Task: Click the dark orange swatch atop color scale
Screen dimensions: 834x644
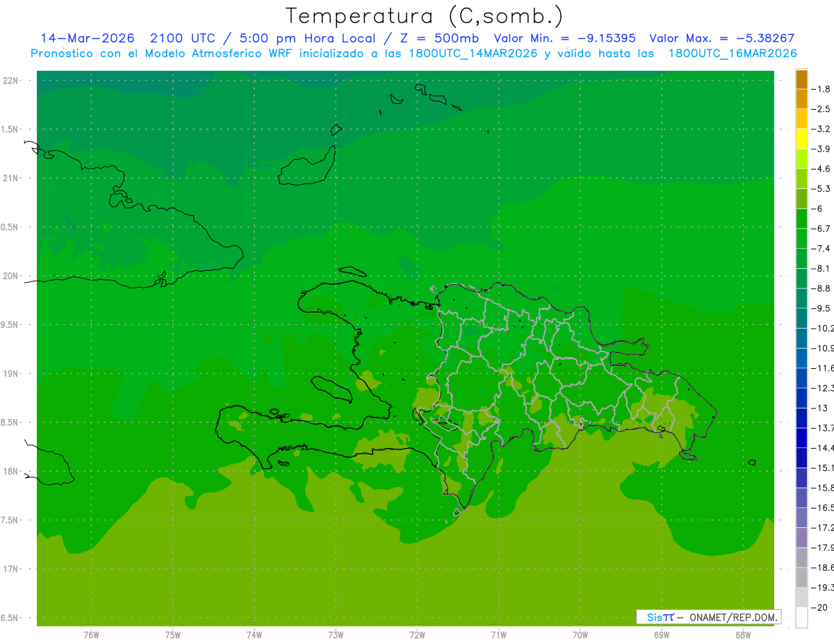Action: pyautogui.click(x=801, y=79)
